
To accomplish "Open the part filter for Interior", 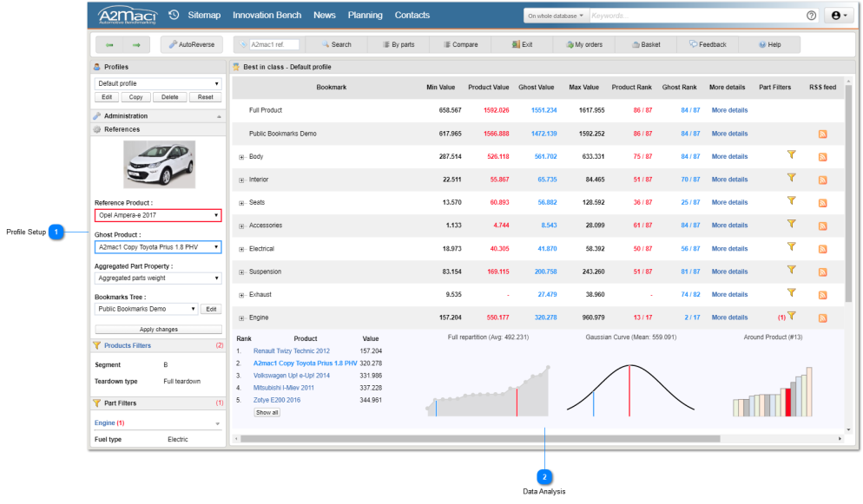I will 792,178.
